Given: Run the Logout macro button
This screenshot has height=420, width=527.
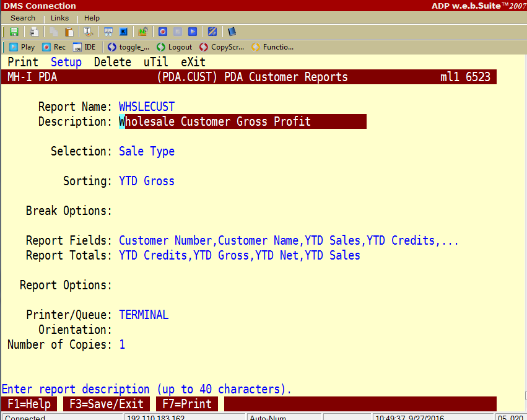Looking at the screenshot, I should coord(175,47).
